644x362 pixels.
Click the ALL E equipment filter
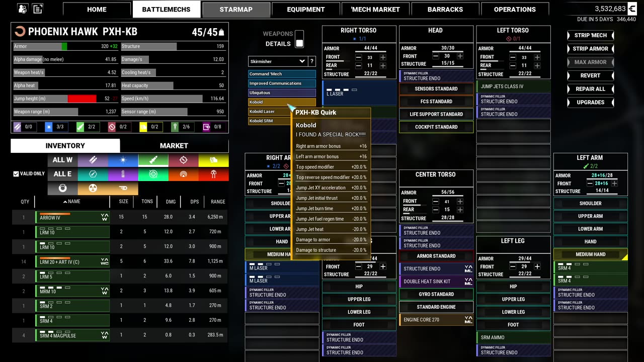pos(62,174)
